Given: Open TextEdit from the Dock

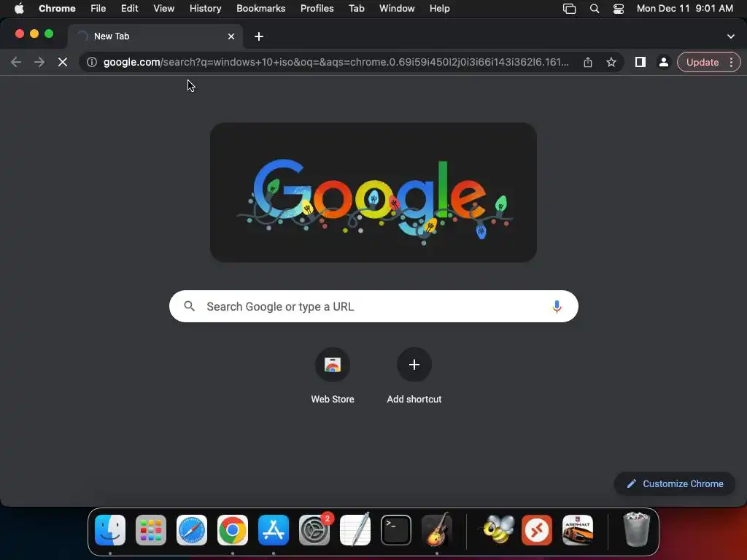Looking at the screenshot, I should 355,530.
